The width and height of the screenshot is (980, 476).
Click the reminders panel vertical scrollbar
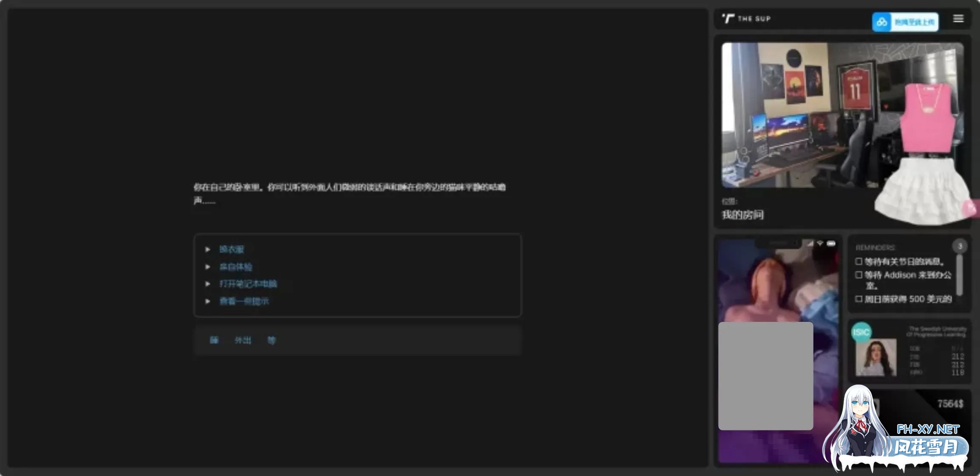coord(959,275)
